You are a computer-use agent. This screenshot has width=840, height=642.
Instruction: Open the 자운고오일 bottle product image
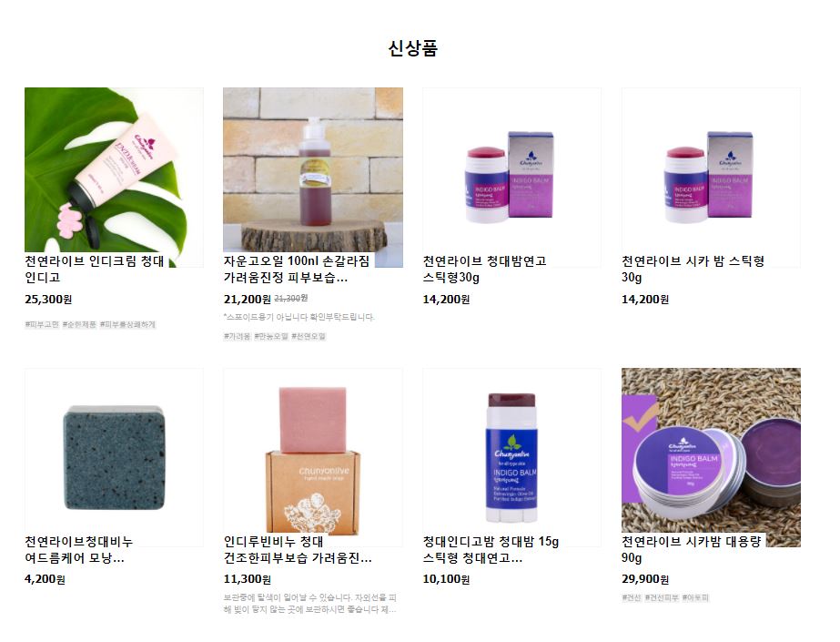click(313, 178)
